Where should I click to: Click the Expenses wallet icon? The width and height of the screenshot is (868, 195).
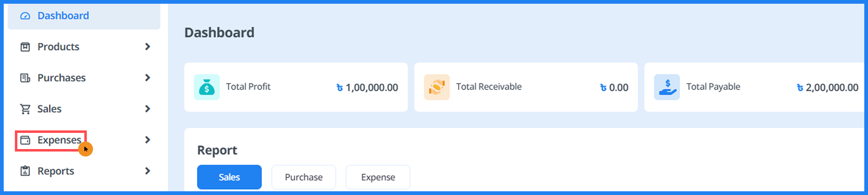tap(25, 140)
